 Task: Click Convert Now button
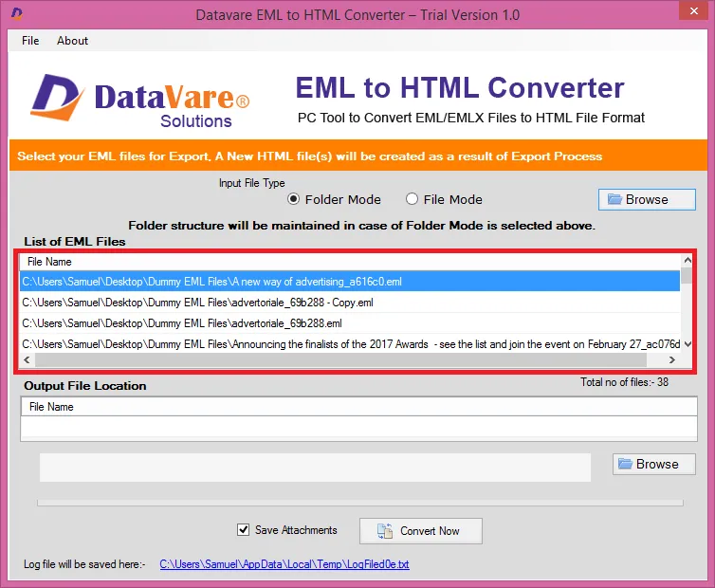[x=420, y=531]
